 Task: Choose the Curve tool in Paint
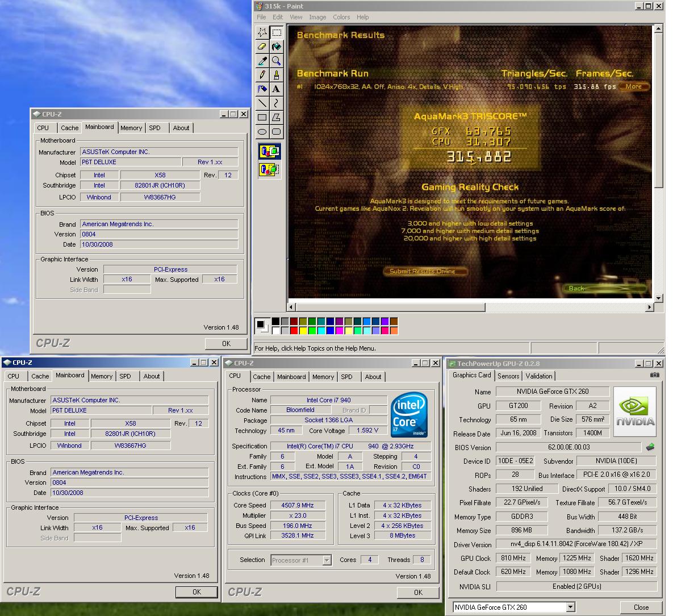coord(277,103)
